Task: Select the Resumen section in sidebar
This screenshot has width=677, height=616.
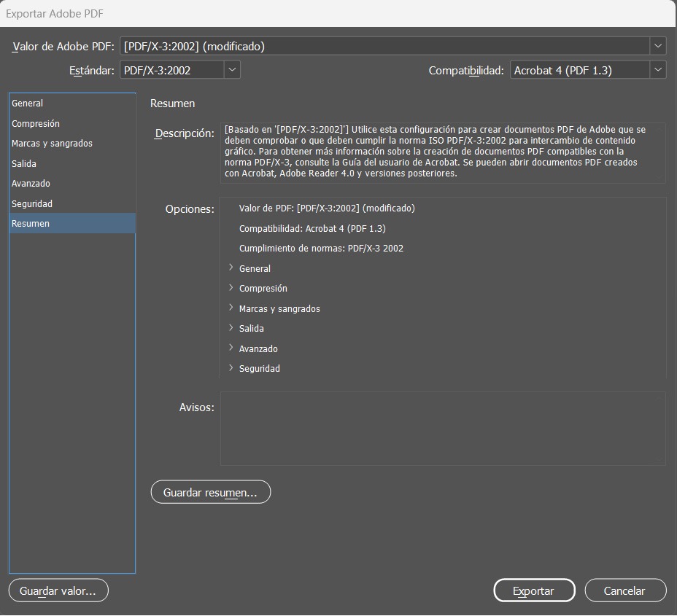Action: [31, 224]
